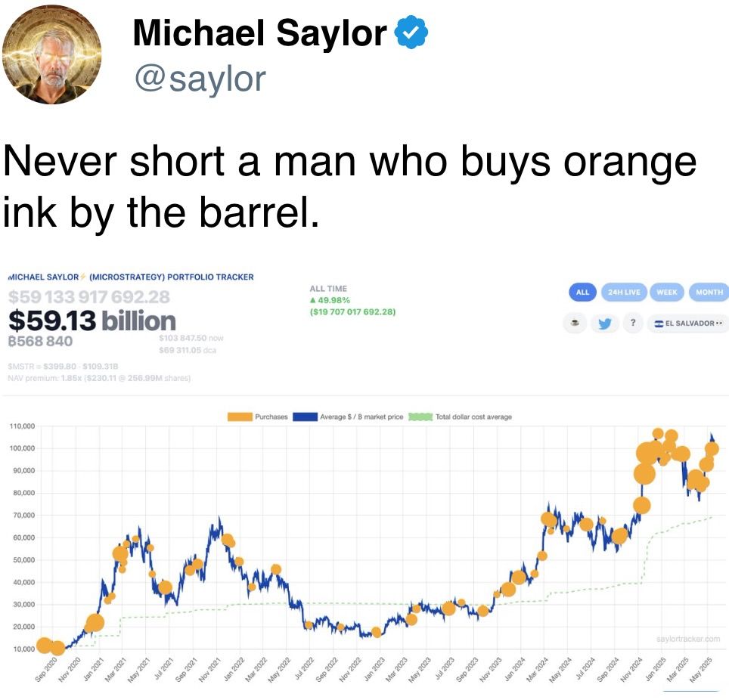729x700 pixels.
Task: Switch to the MONTH tab
Action: [x=709, y=292]
